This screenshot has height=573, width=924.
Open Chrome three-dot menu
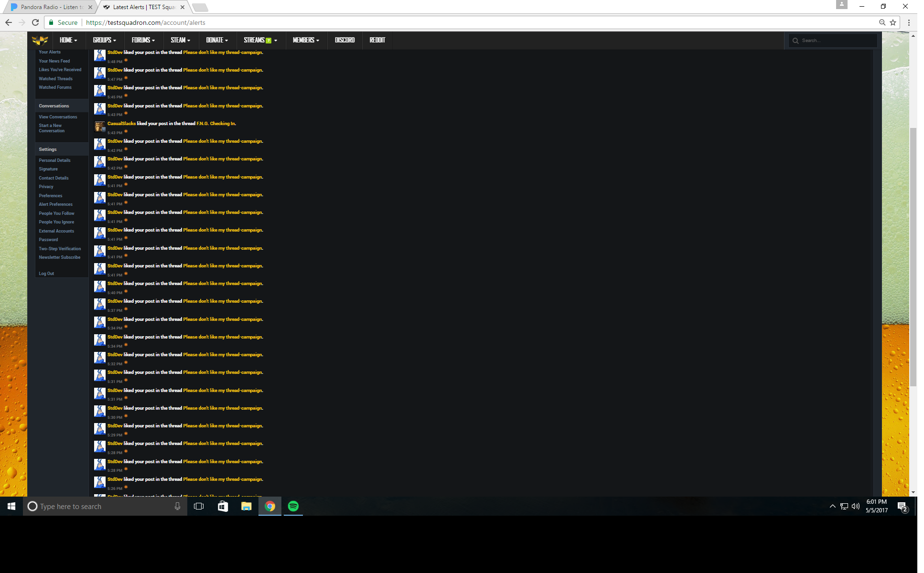(909, 22)
